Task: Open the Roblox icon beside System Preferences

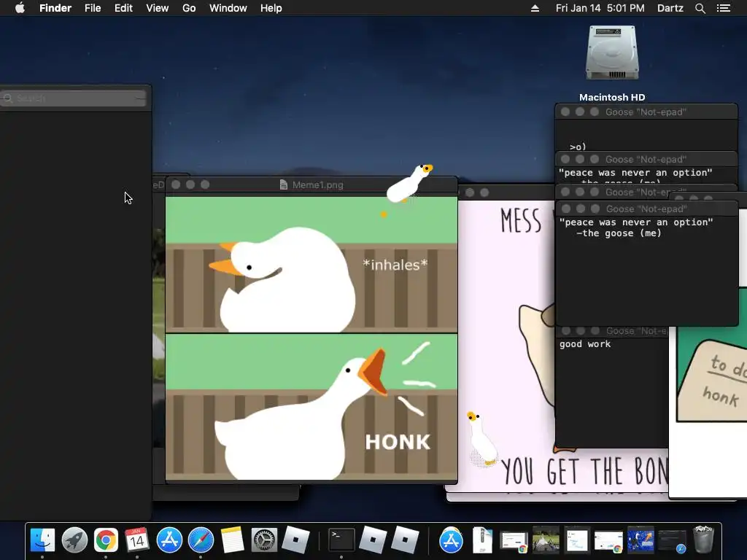Action: [x=295, y=540]
